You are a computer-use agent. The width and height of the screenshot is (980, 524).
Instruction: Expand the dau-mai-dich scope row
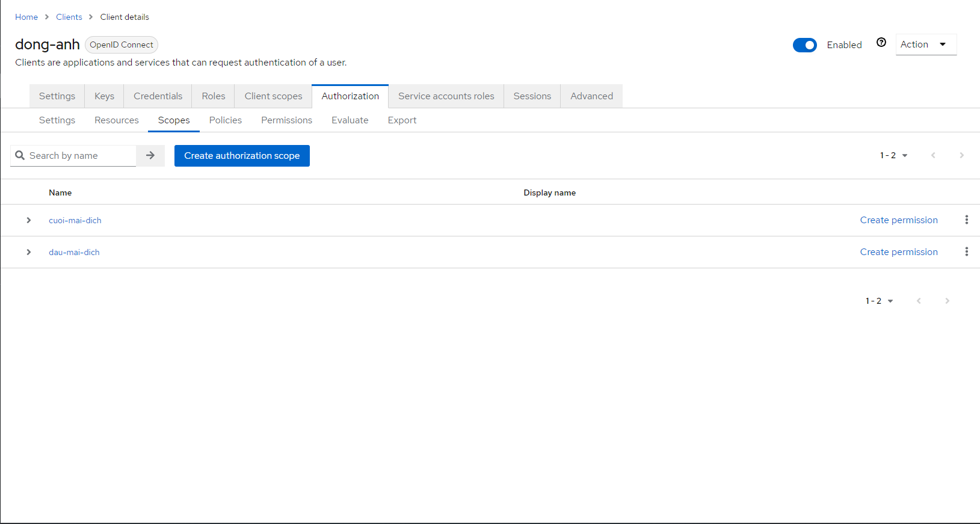pos(29,252)
